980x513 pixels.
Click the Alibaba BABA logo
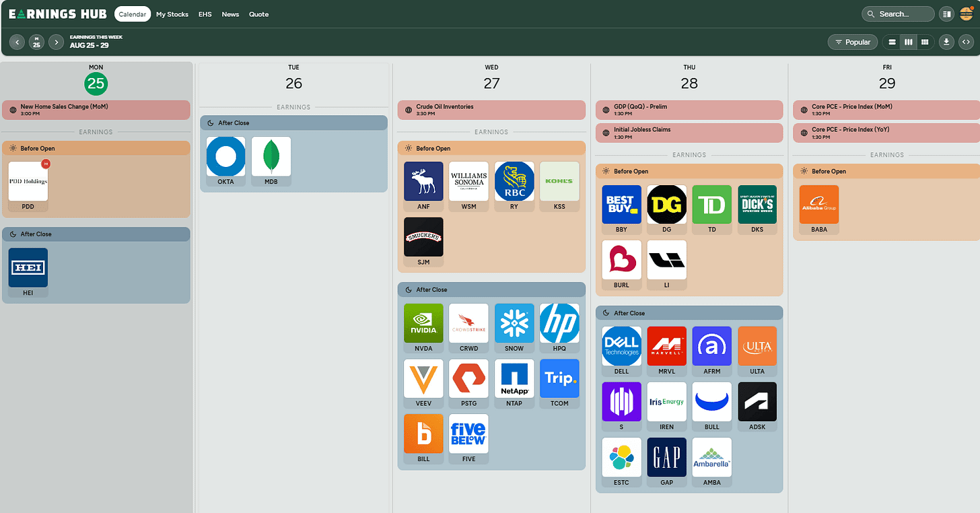coord(819,205)
